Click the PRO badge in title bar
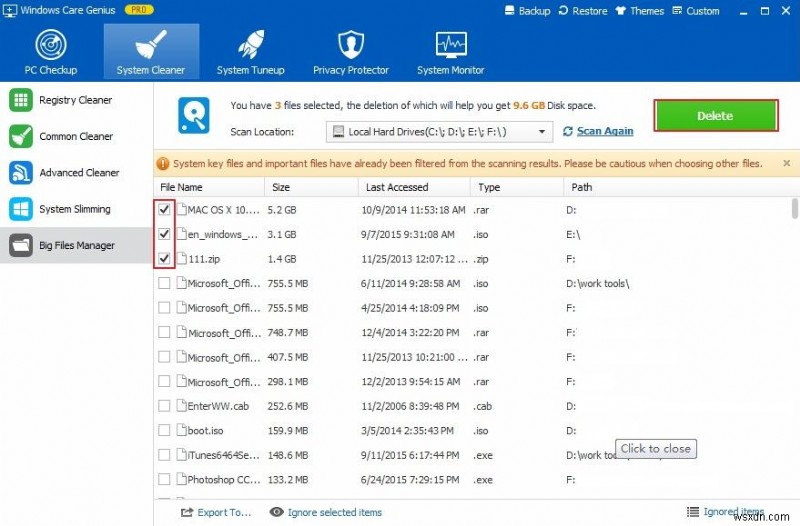 click(139, 10)
